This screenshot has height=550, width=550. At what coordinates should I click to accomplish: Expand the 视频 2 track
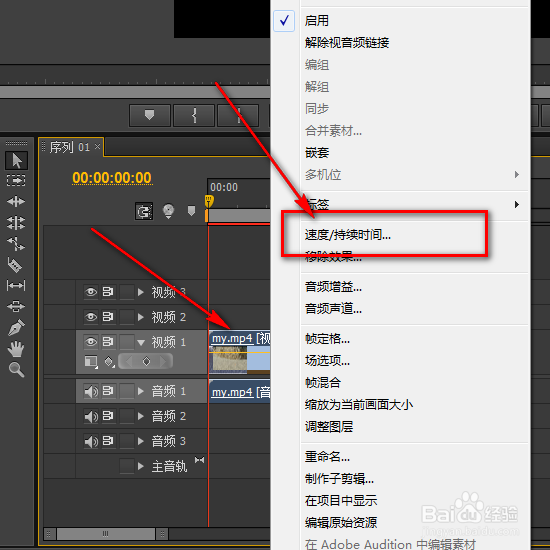click(x=141, y=317)
